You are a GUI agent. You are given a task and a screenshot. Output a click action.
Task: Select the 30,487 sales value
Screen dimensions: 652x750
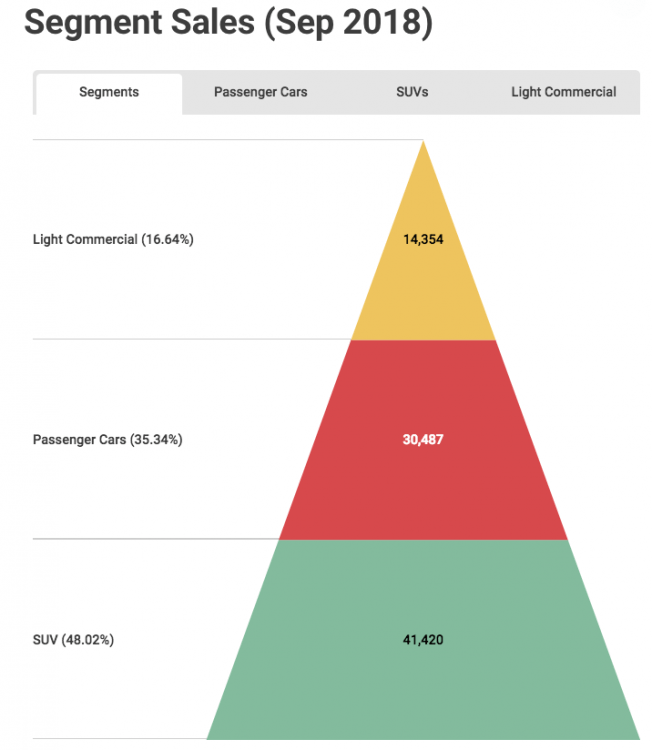[x=423, y=439]
